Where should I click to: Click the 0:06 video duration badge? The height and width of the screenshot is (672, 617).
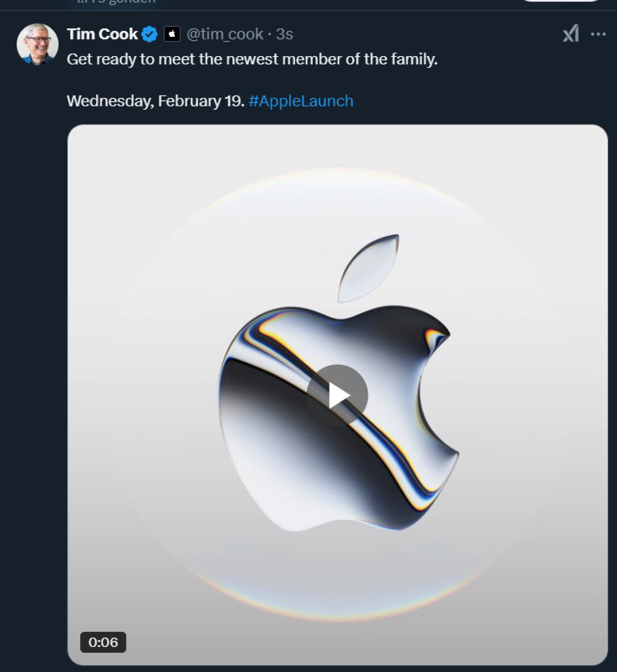pyautogui.click(x=102, y=642)
